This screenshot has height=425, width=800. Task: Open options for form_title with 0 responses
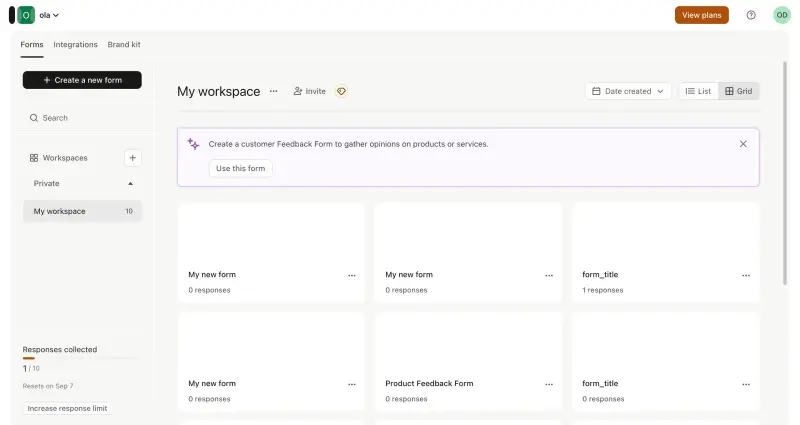(746, 384)
